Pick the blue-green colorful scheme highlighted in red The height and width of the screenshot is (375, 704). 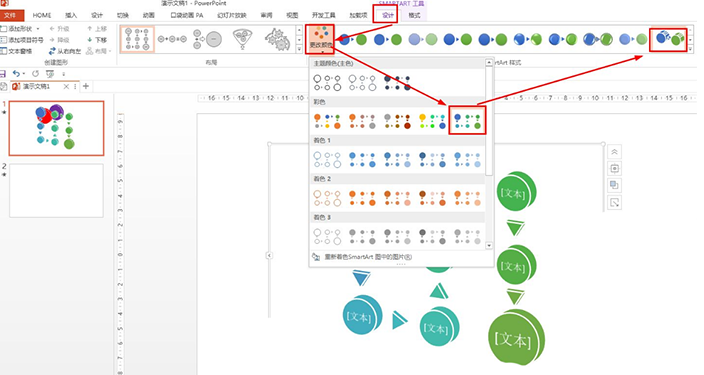click(x=467, y=121)
